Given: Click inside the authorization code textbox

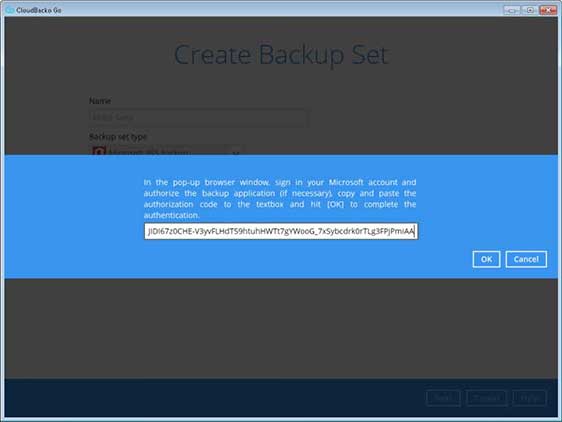Looking at the screenshot, I should tap(281, 231).
